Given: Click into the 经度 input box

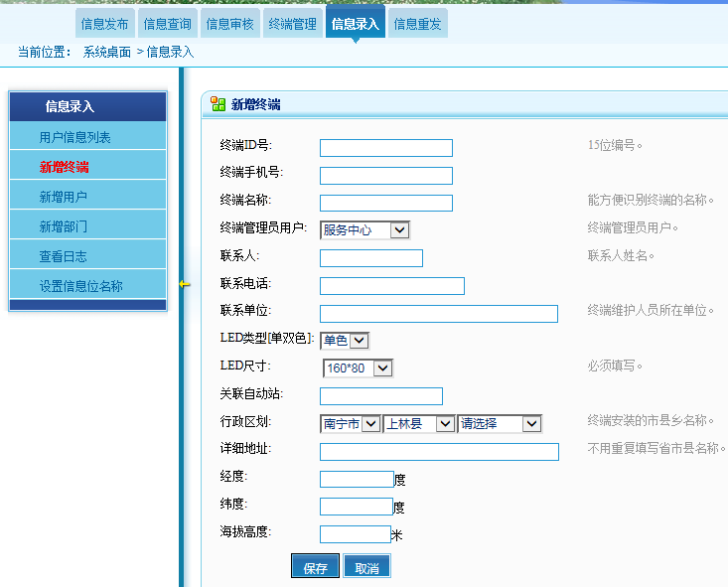Looking at the screenshot, I should (x=357, y=480).
